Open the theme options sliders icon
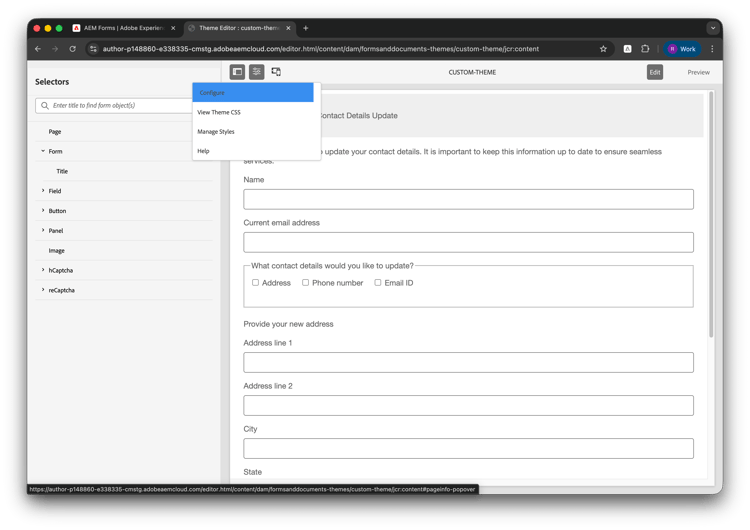The height and width of the screenshot is (530, 750). point(257,72)
